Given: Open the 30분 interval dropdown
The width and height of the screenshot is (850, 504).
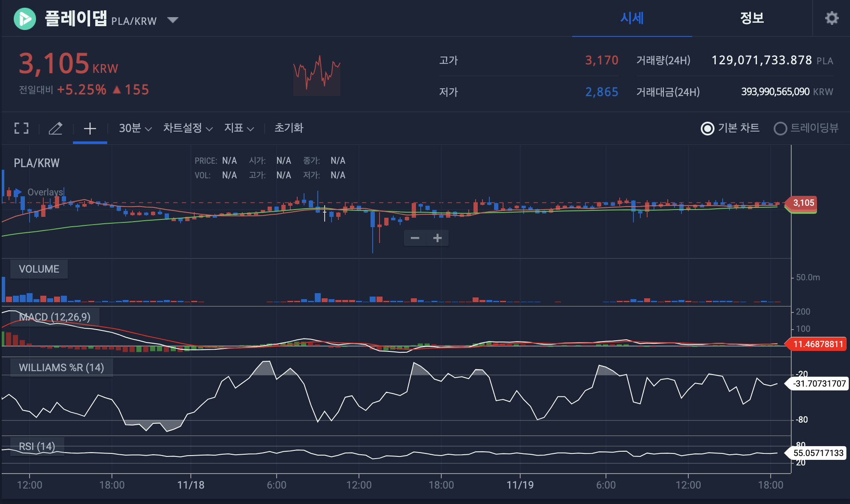Looking at the screenshot, I should tap(135, 128).
